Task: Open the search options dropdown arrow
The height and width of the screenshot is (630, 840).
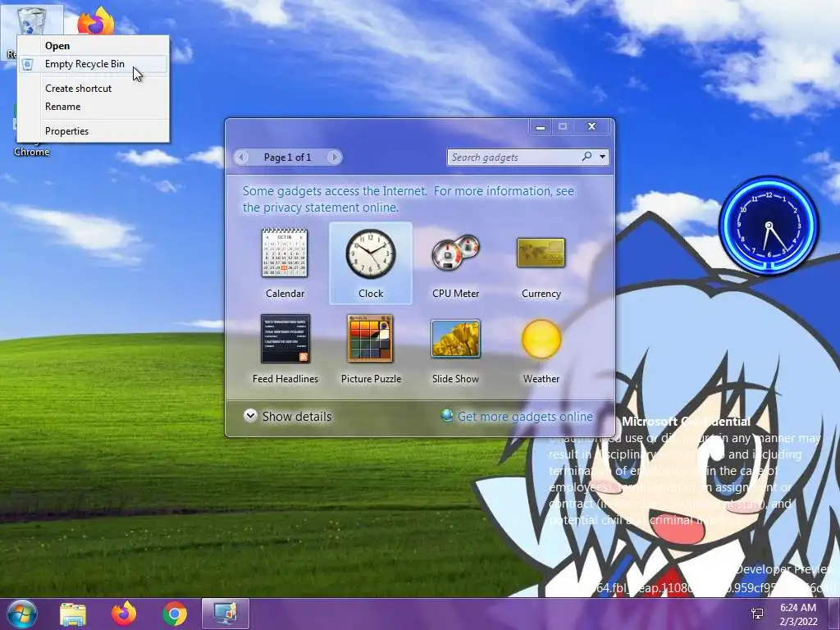Action: click(603, 157)
